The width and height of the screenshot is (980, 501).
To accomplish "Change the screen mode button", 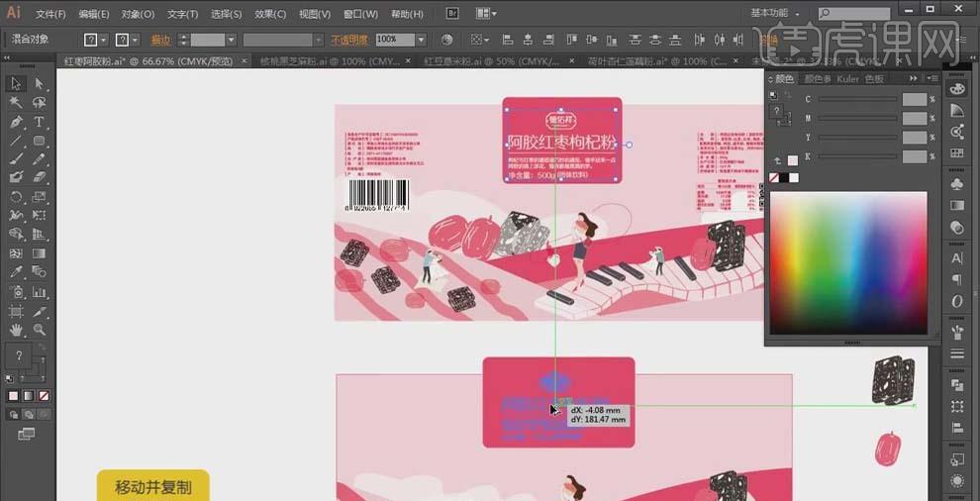I will point(26,434).
